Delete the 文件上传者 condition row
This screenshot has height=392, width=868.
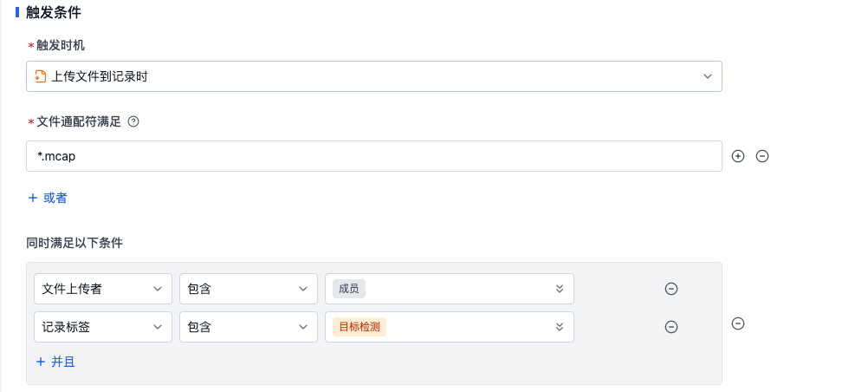tap(671, 289)
